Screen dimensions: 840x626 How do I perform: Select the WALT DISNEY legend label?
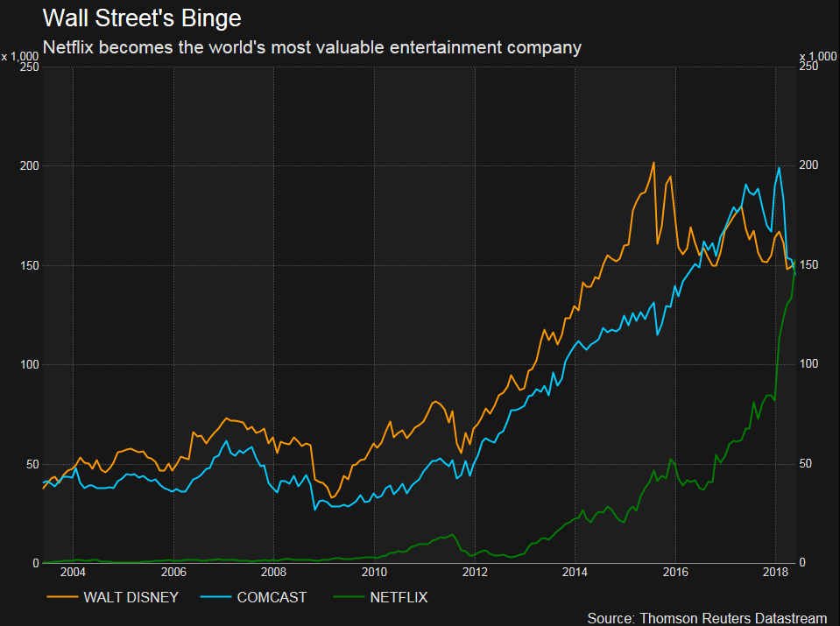click(x=131, y=597)
